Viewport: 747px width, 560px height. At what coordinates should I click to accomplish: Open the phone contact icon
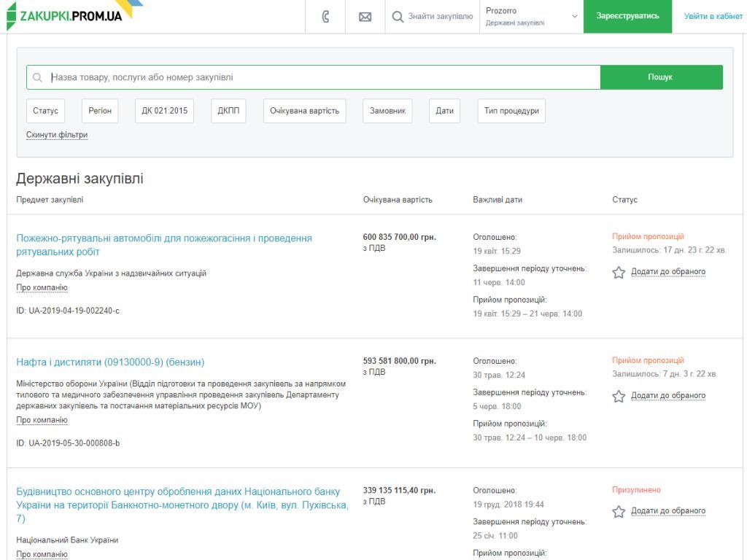325,17
